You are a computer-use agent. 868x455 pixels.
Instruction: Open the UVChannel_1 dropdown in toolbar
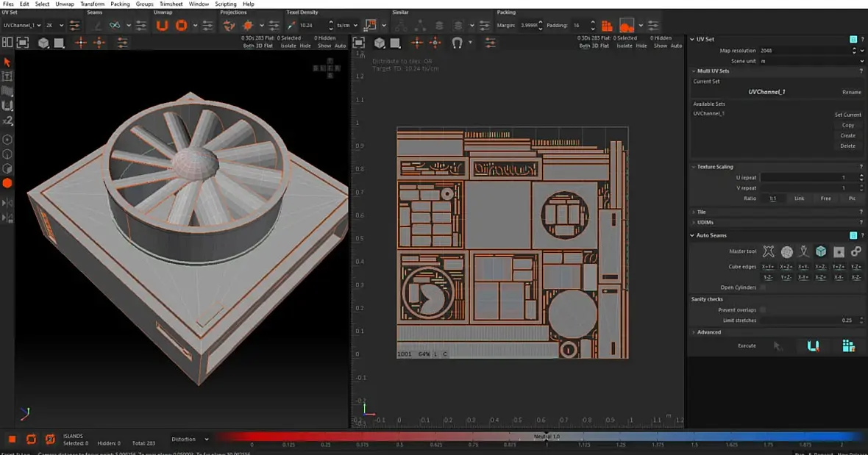point(23,26)
